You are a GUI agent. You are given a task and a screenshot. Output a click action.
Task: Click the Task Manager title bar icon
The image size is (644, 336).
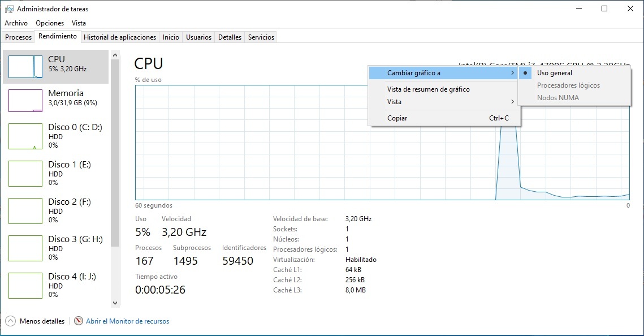pyautogui.click(x=9, y=9)
